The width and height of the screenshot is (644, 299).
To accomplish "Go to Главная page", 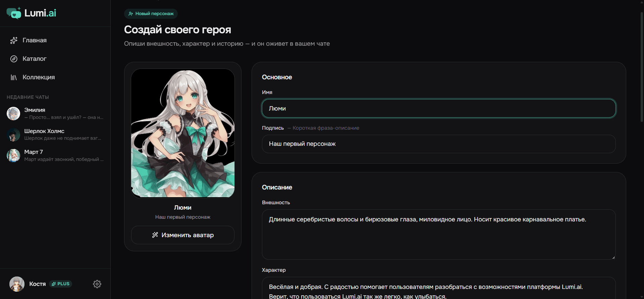I will (x=55, y=40).
